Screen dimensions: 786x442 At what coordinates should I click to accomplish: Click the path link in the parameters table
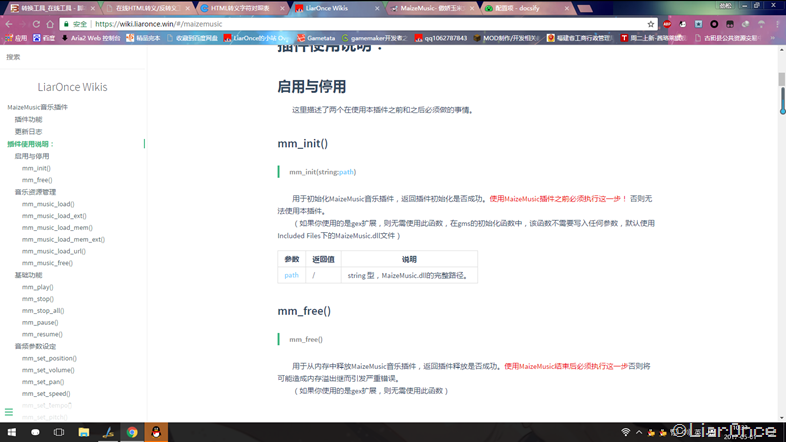[291, 275]
